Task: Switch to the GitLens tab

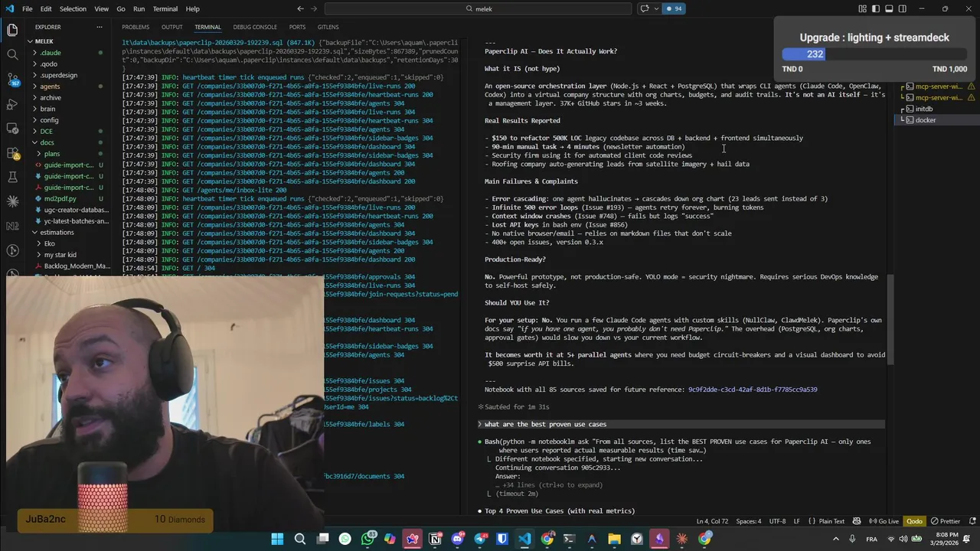Action: click(x=328, y=27)
